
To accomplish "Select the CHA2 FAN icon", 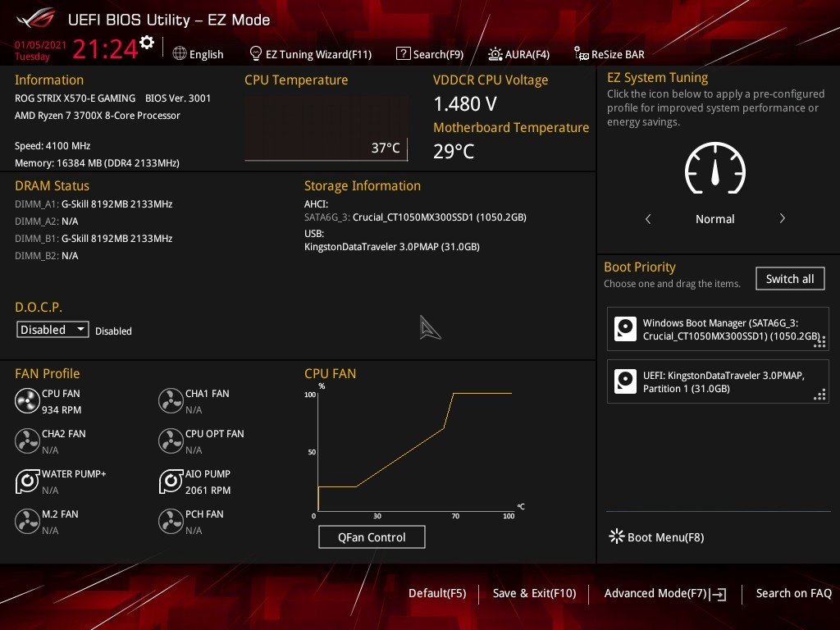I will pyautogui.click(x=27, y=441).
